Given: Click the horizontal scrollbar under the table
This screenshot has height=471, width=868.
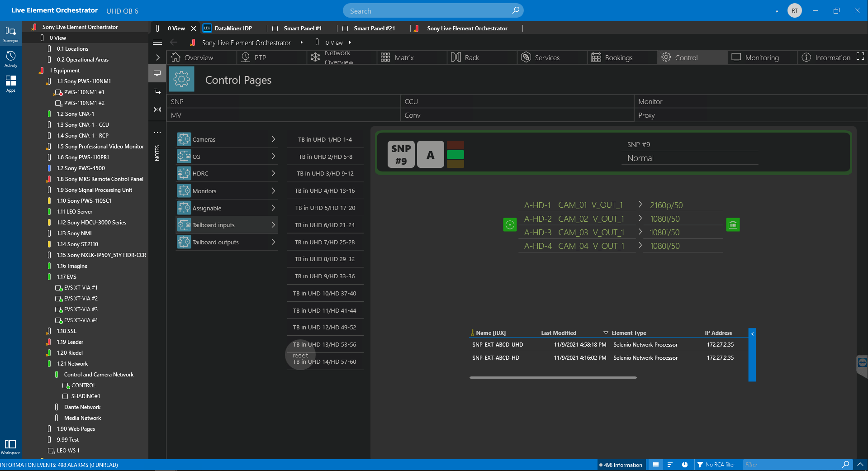Looking at the screenshot, I should tap(553, 377).
